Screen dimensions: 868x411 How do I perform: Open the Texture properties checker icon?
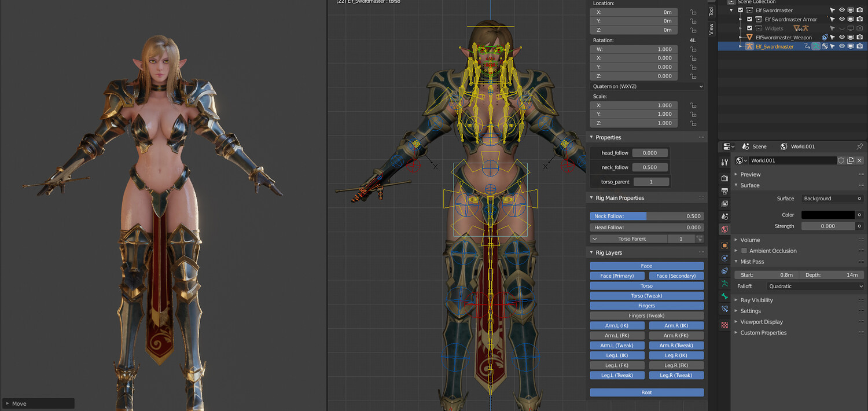tap(724, 325)
